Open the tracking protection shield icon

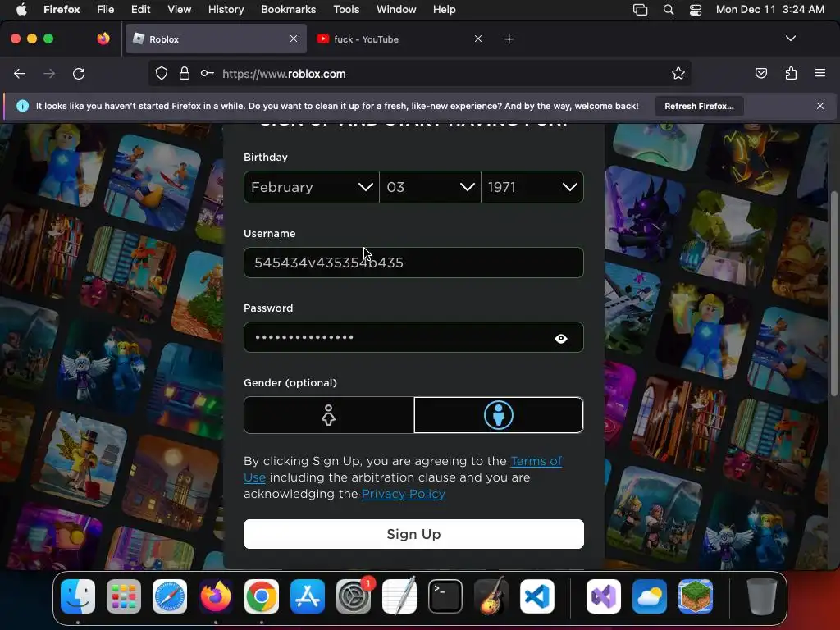(x=162, y=73)
